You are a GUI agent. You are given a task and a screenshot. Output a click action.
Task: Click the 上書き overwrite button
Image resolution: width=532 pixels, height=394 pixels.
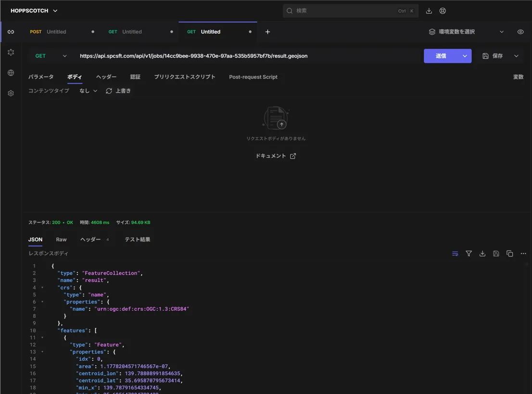click(118, 91)
